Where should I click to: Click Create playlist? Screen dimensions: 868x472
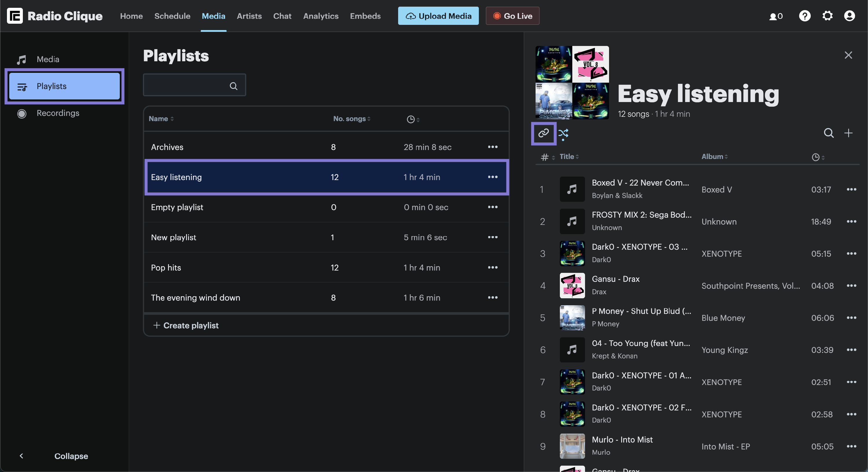click(x=186, y=325)
